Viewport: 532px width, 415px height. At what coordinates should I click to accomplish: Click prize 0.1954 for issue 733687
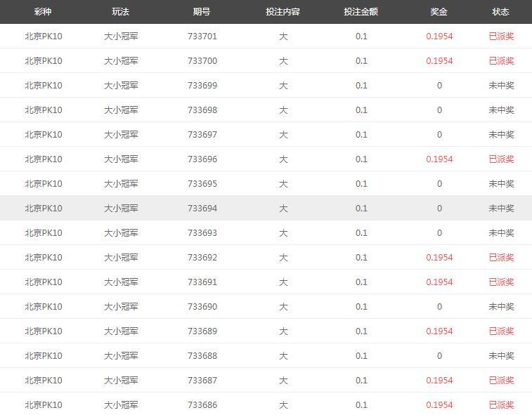click(439, 381)
